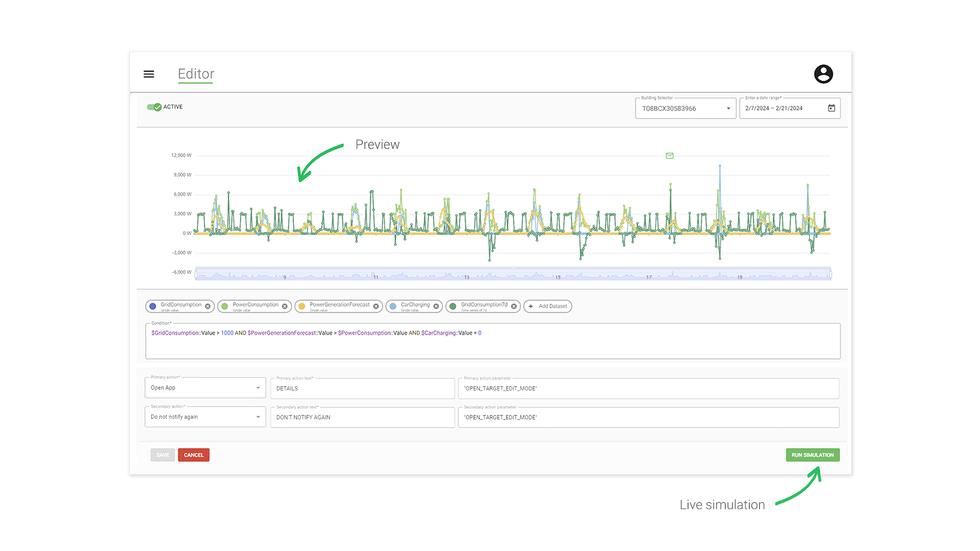
Task: Click the Primary action text field
Action: (362, 389)
